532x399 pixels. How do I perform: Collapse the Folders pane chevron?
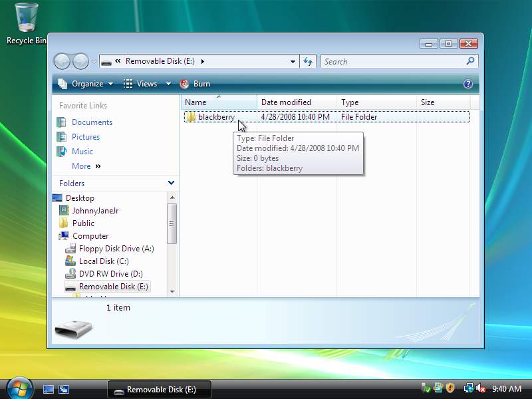pyautogui.click(x=171, y=183)
